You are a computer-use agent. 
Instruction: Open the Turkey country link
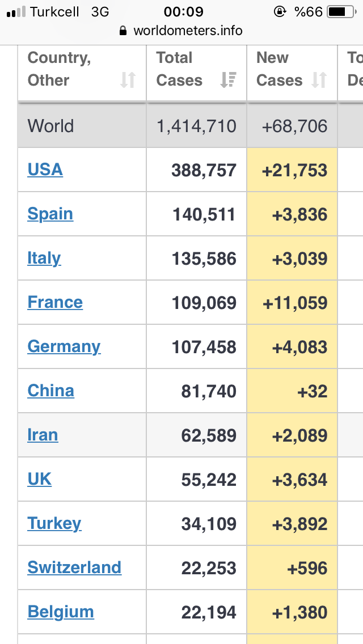[54, 524]
